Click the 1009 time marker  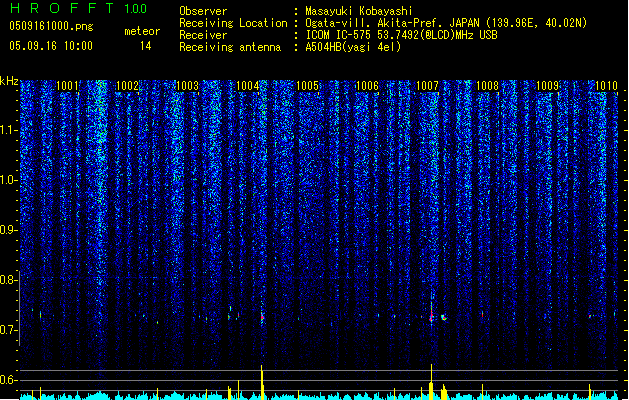[x=548, y=86]
